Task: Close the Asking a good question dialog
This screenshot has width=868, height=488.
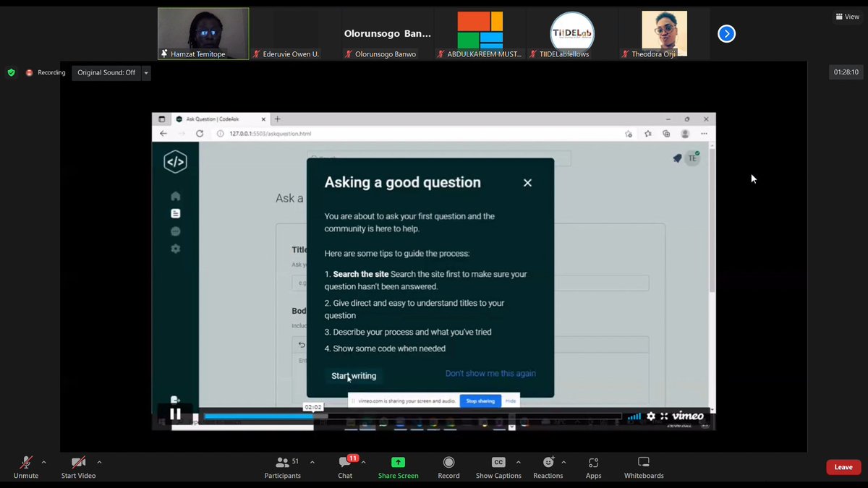Action: tap(527, 183)
